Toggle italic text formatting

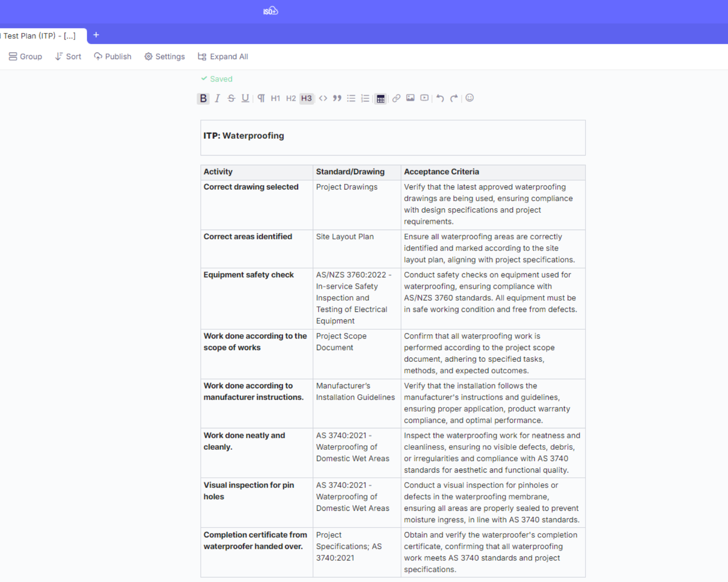coord(217,98)
